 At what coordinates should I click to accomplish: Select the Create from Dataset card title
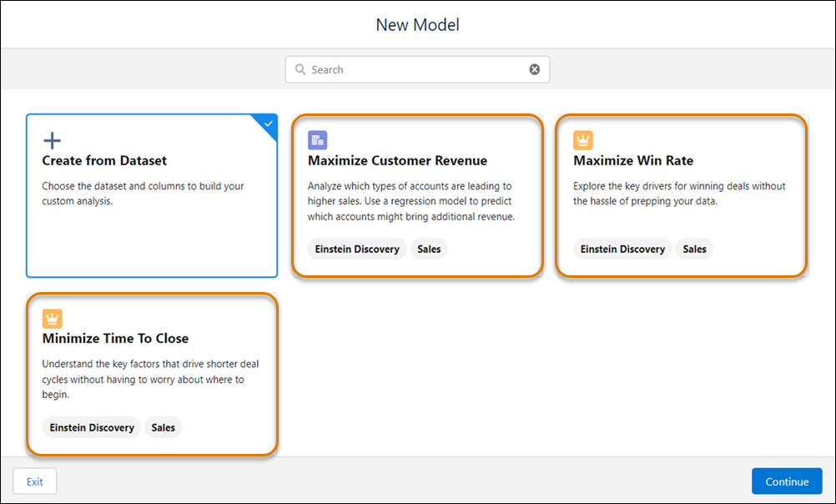click(x=104, y=160)
